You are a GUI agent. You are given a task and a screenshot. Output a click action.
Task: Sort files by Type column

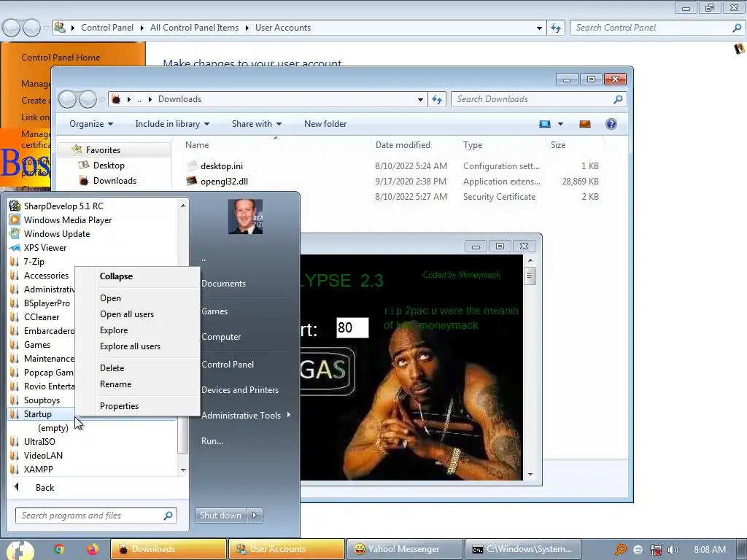[473, 145]
